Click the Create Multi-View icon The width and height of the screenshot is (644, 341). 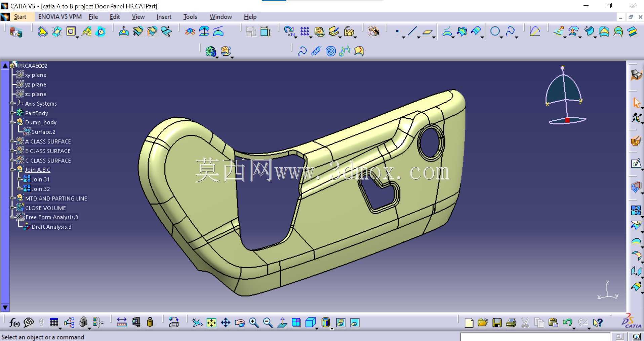click(x=296, y=323)
